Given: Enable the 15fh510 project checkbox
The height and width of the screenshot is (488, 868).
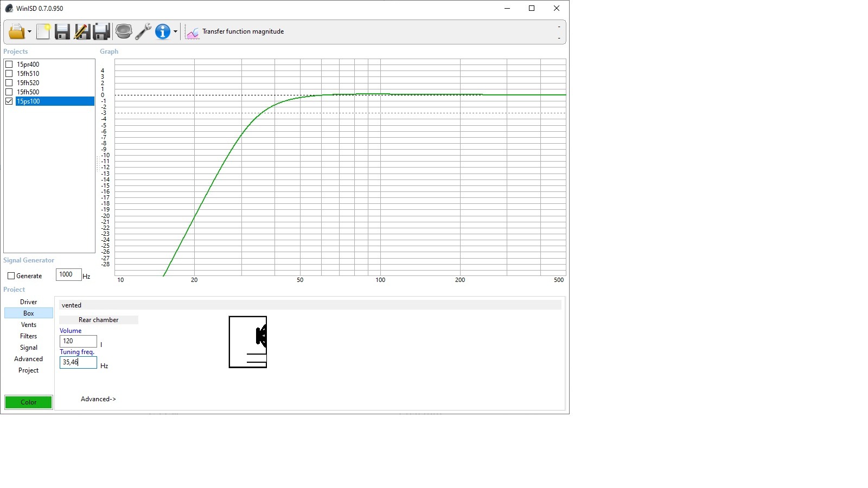Looking at the screenshot, I should [x=9, y=73].
